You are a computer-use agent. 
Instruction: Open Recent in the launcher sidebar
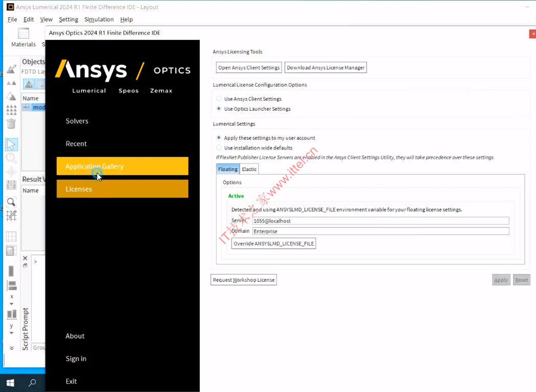(76, 144)
